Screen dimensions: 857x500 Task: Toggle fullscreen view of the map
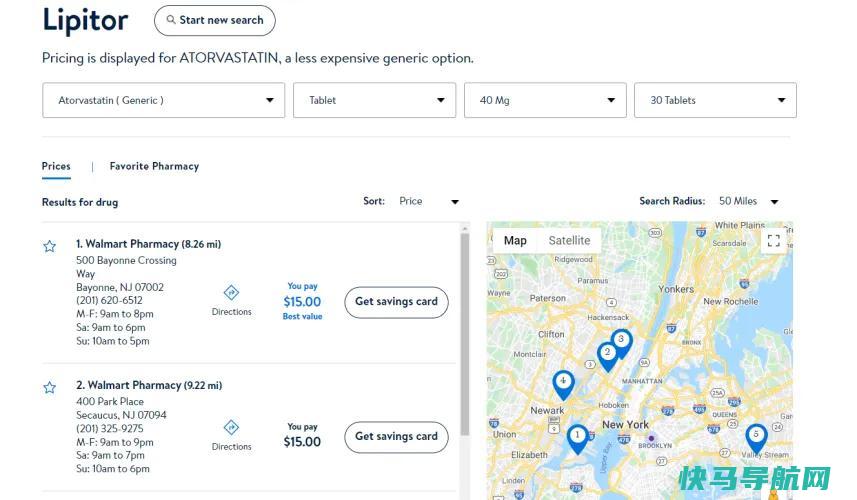coord(773,240)
